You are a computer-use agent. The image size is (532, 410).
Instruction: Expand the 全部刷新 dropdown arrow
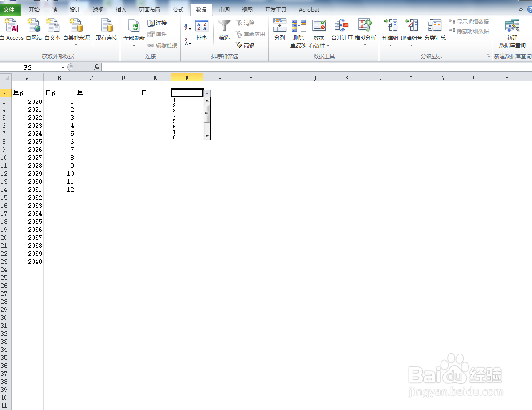click(134, 45)
